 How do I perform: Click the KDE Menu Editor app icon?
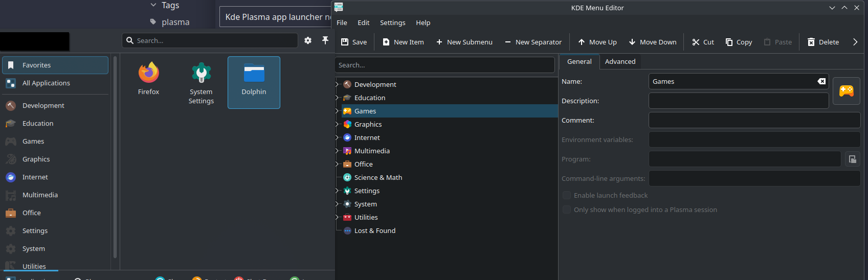pyautogui.click(x=339, y=7)
